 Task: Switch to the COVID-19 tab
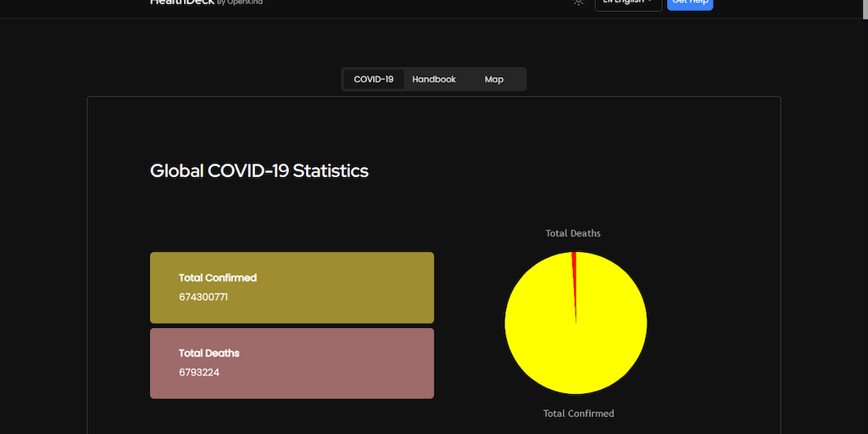tap(374, 79)
